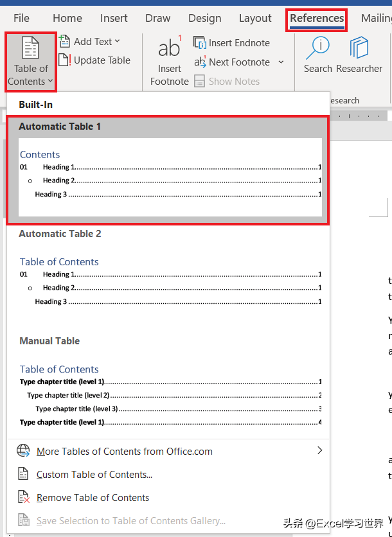Expand the Next Footnote dropdown arrow
392x537 pixels.
(281, 62)
